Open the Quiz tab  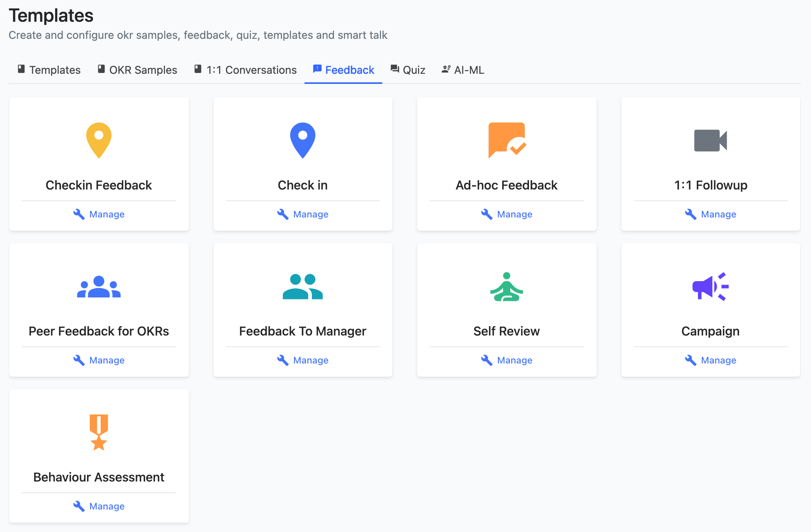[408, 70]
